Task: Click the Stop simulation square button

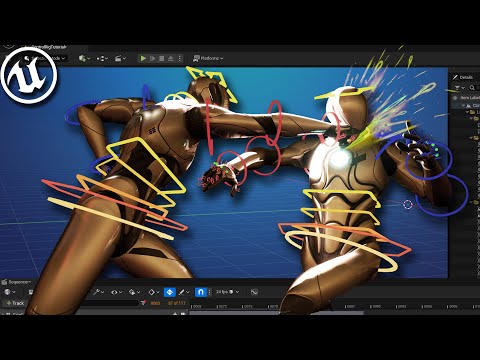Action: click(x=162, y=58)
